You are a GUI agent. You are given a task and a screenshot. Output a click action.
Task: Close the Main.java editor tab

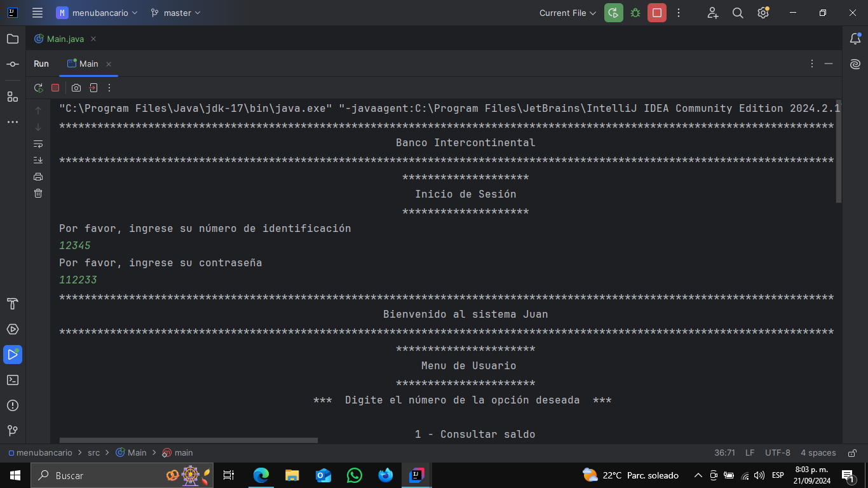click(x=93, y=39)
